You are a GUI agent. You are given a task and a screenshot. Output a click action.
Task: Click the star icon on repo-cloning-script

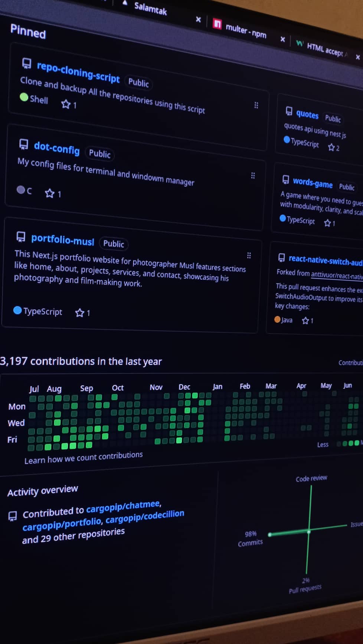pos(66,104)
